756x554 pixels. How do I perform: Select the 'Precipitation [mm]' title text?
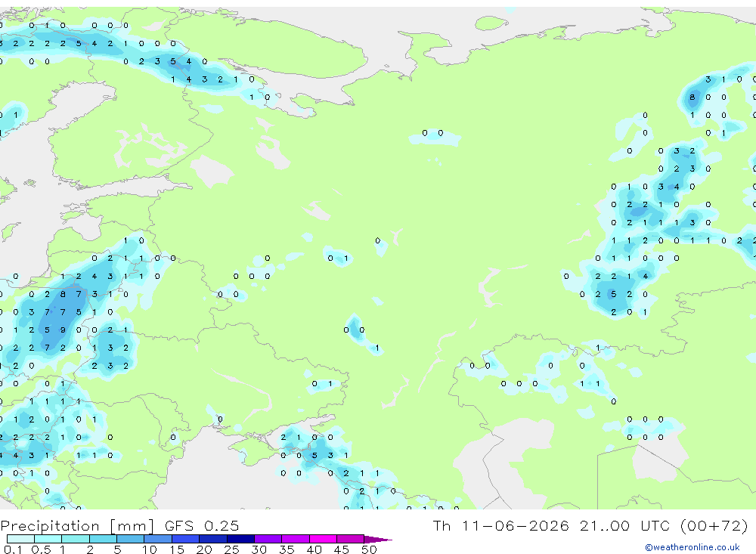tap(77, 526)
